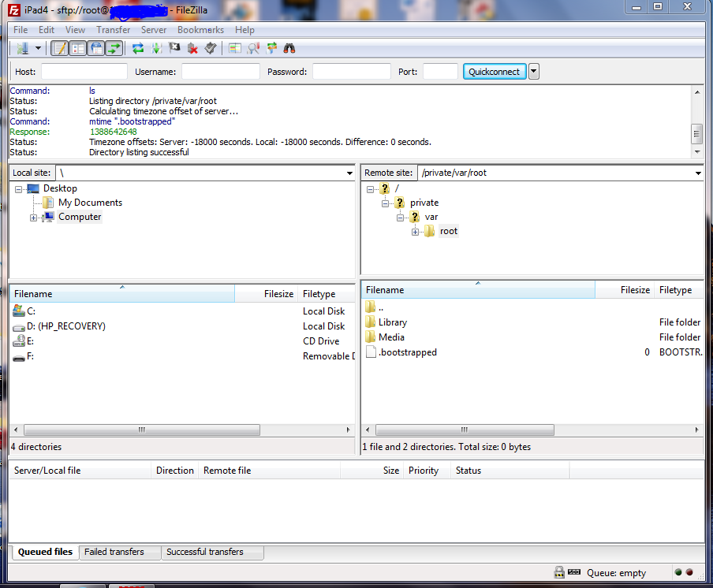
Task: Disconnect from the current server
Action: coord(192,48)
